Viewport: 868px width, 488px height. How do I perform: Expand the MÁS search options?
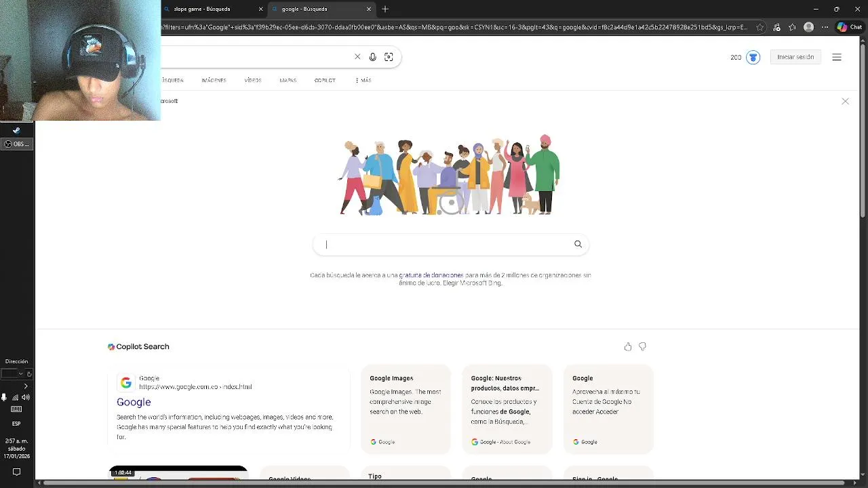(x=363, y=80)
